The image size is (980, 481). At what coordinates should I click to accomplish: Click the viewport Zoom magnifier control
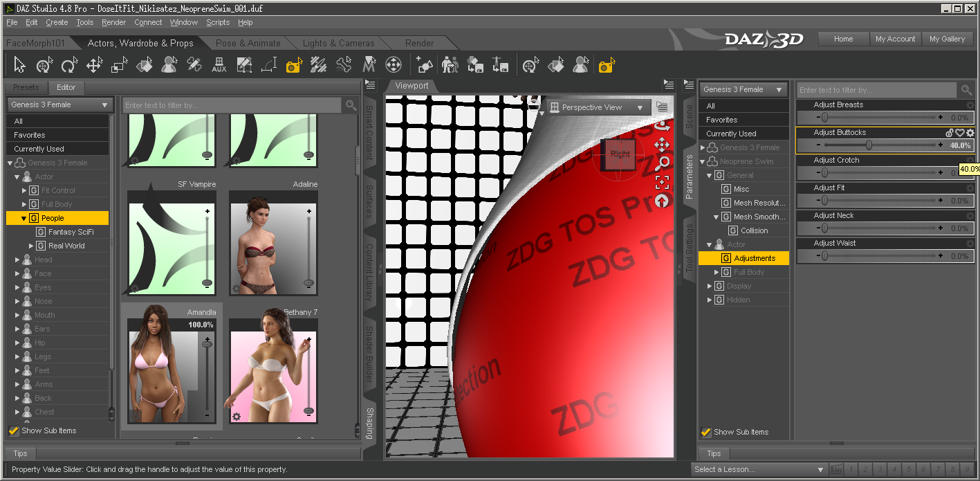[662, 163]
